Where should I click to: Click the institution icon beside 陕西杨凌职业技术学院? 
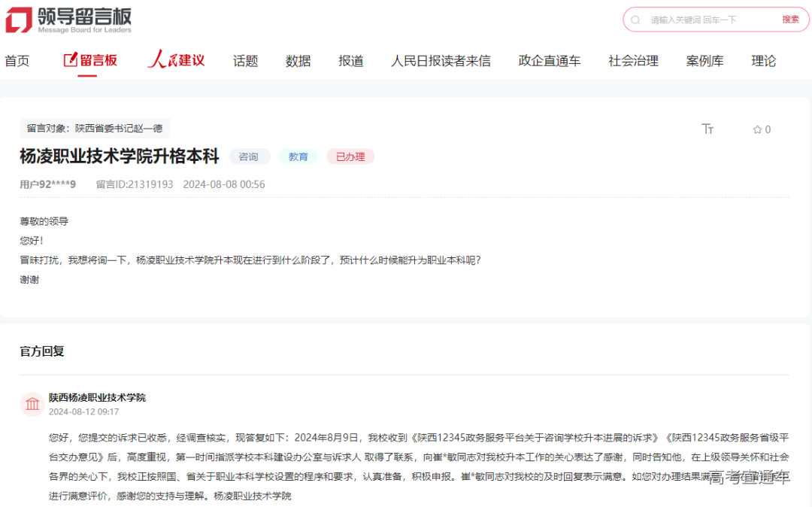[x=32, y=404]
